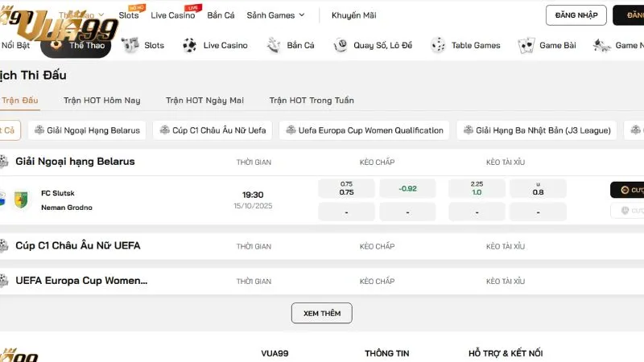Screen dimensions: 644x362
Task: Click the Bắn Cá category icon
Action: (x=275, y=46)
